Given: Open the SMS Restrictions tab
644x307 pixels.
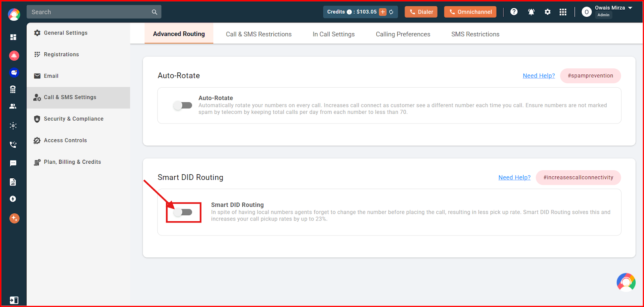Looking at the screenshot, I should (475, 34).
